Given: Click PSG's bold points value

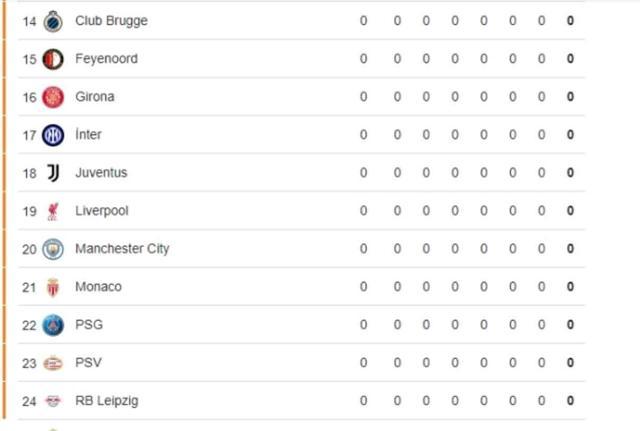Looking at the screenshot, I should coord(570,325).
